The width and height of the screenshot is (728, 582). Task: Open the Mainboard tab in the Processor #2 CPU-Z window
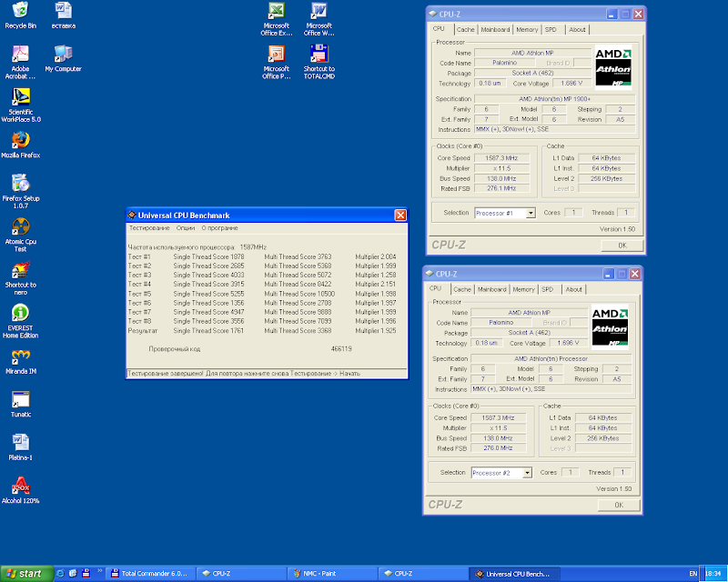(x=492, y=289)
